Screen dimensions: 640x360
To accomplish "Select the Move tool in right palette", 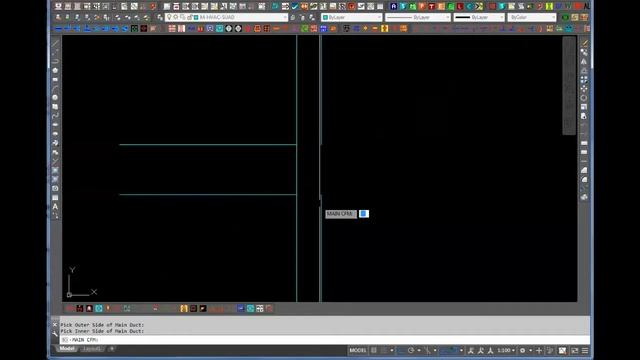I will point(584,88).
